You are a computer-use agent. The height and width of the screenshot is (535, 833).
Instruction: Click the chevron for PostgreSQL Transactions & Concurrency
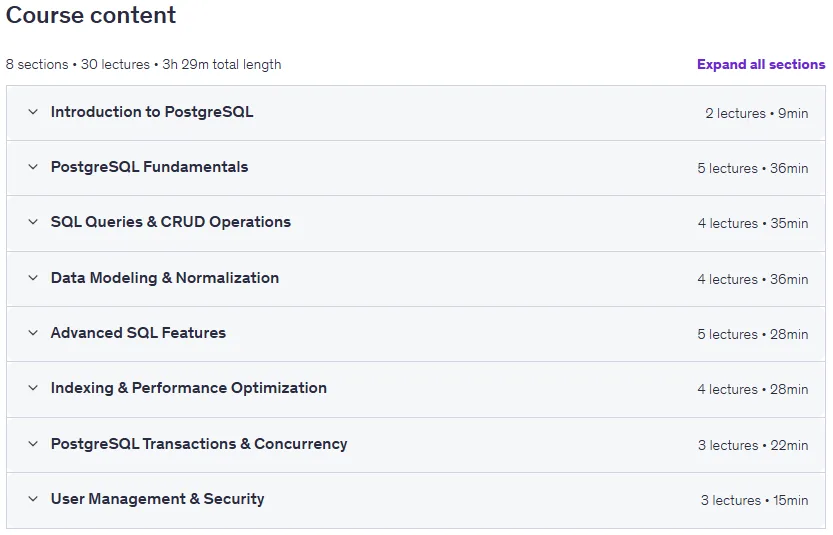(x=33, y=444)
